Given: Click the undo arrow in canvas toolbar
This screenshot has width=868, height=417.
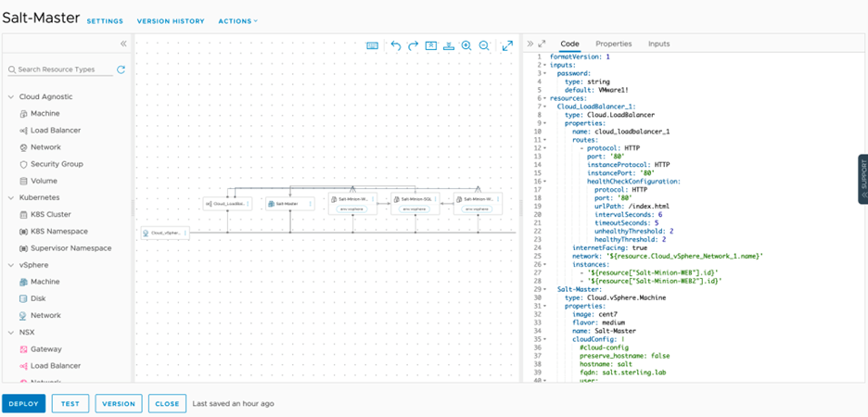Looking at the screenshot, I should pyautogui.click(x=396, y=45).
